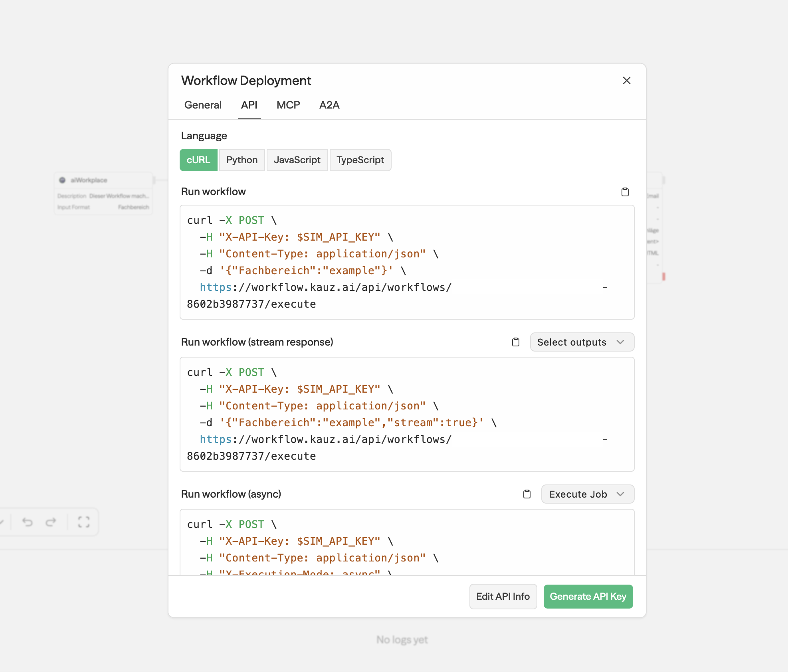Copy the async Run workflow command

(x=527, y=494)
